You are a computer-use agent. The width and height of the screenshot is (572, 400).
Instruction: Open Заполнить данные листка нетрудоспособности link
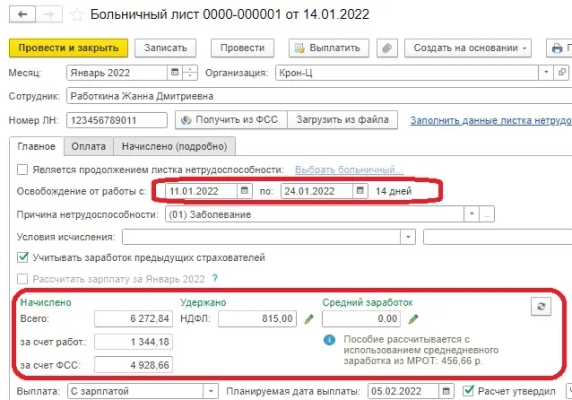coord(491,121)
